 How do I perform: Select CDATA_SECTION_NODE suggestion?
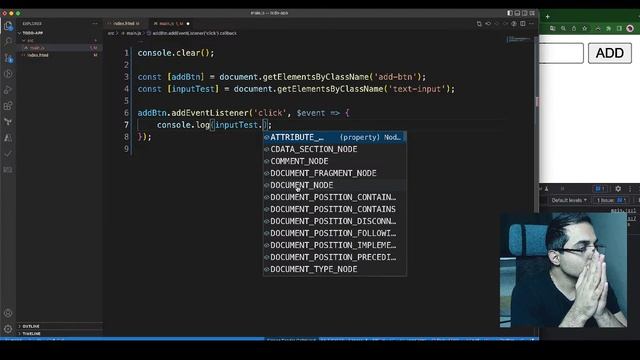pyautogui.click(x=335, y=149)
